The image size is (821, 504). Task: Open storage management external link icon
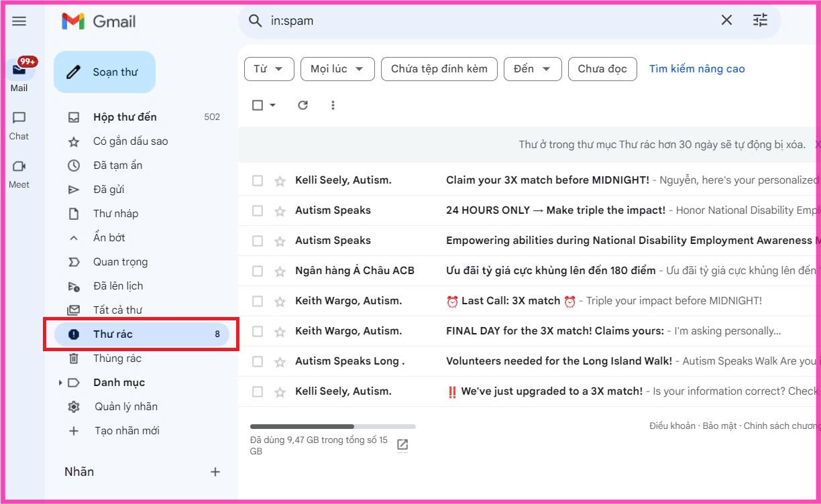tap(402, 445)
